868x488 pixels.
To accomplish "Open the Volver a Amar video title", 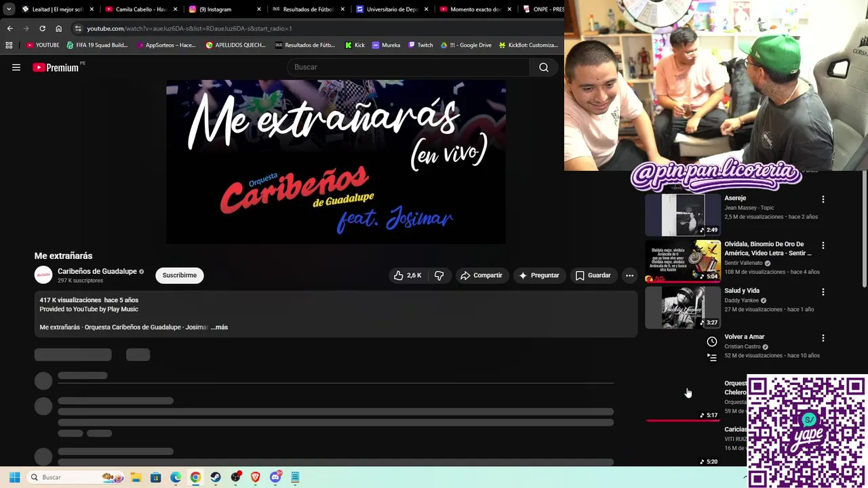I will (x=745, y=337).
